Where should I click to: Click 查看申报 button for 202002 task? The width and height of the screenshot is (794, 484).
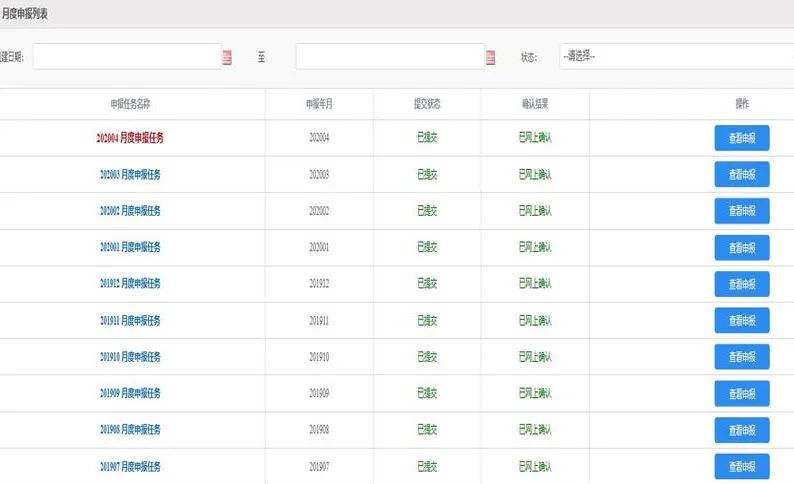tap(741, 211)
